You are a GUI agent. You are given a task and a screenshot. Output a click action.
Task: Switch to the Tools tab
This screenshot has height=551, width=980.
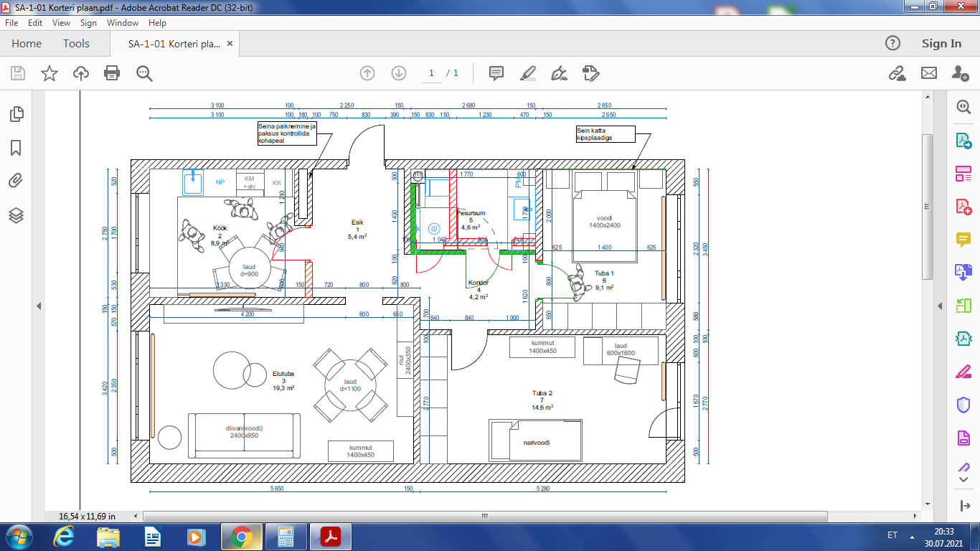pyautogui.click(x=76, y=44)
